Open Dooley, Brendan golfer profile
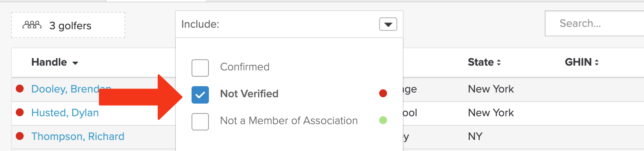 point(71,89)
